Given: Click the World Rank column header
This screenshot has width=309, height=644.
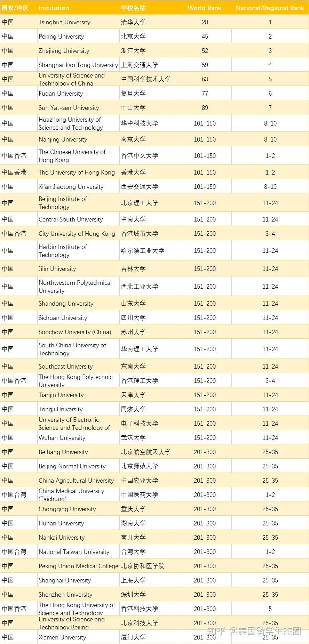Looking at the screenshot, I should tap(205, 8).
